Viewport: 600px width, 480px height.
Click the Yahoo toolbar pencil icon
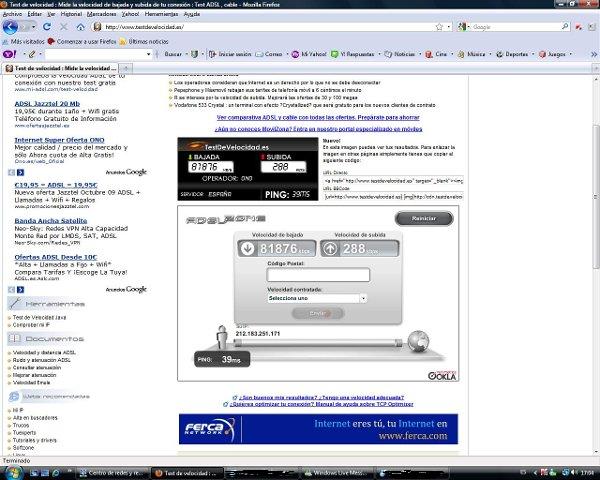[x=32, y=54]
